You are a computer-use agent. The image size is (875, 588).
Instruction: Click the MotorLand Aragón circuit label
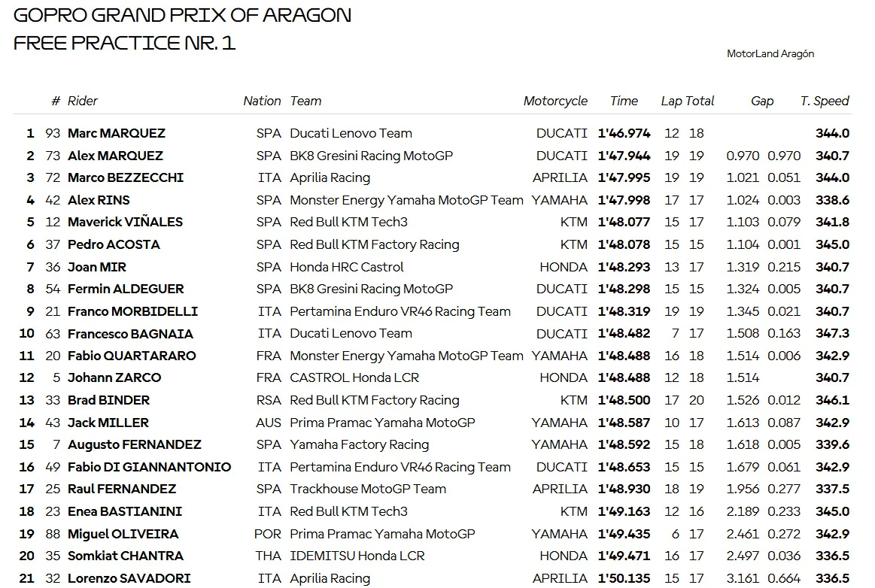click(770, 53)
